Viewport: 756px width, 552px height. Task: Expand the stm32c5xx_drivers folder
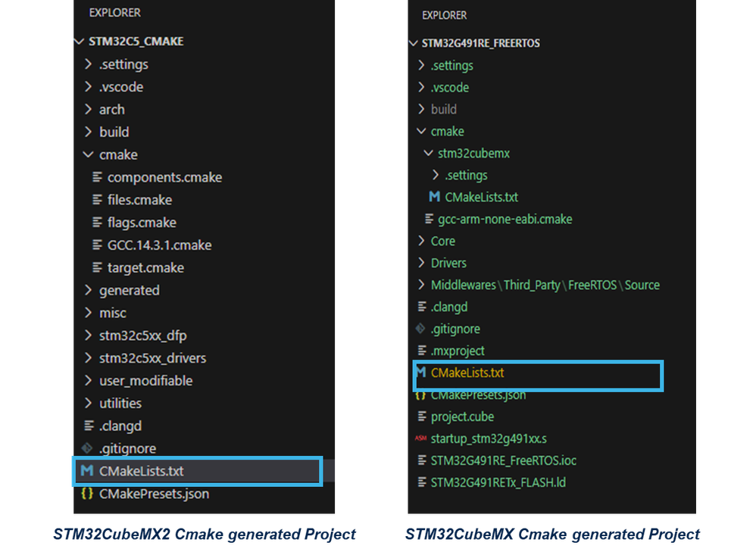coord(88,358)
